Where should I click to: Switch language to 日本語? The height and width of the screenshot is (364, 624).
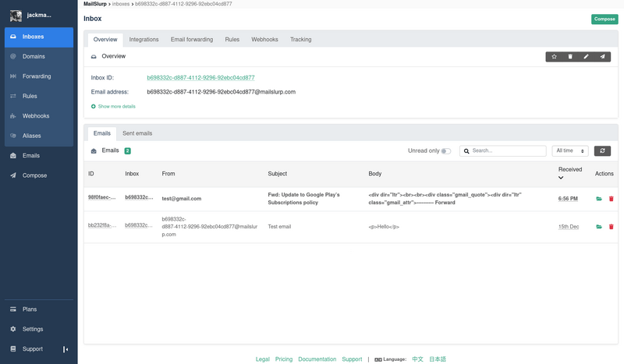[x=438, y=359]
